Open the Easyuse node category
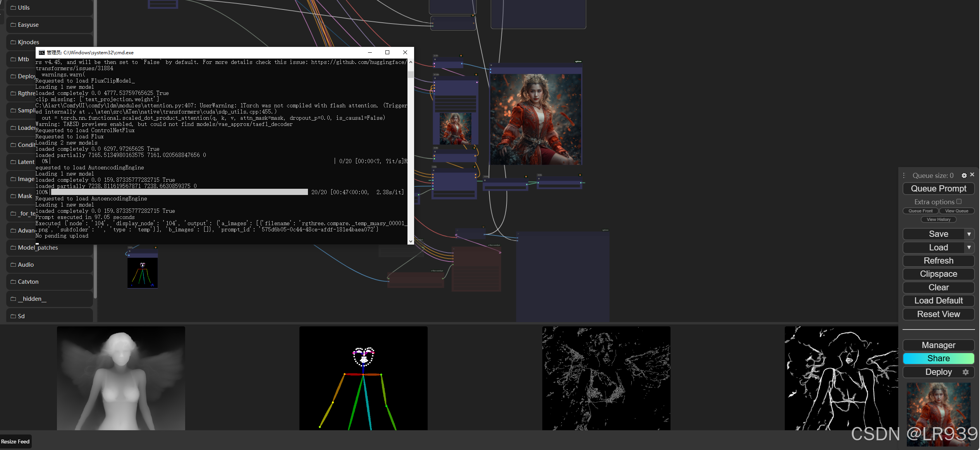Viewport: 980px width, 450px height. 28,25
